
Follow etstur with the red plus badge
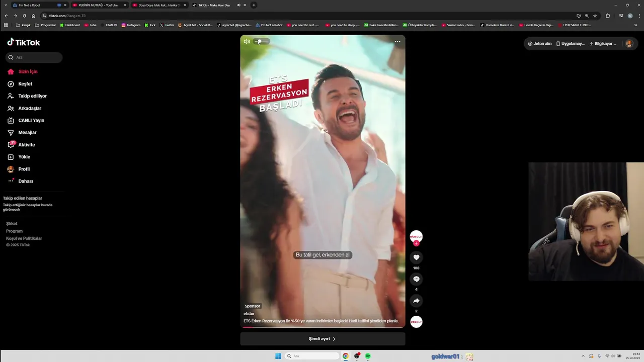click(x=416, y=243)
